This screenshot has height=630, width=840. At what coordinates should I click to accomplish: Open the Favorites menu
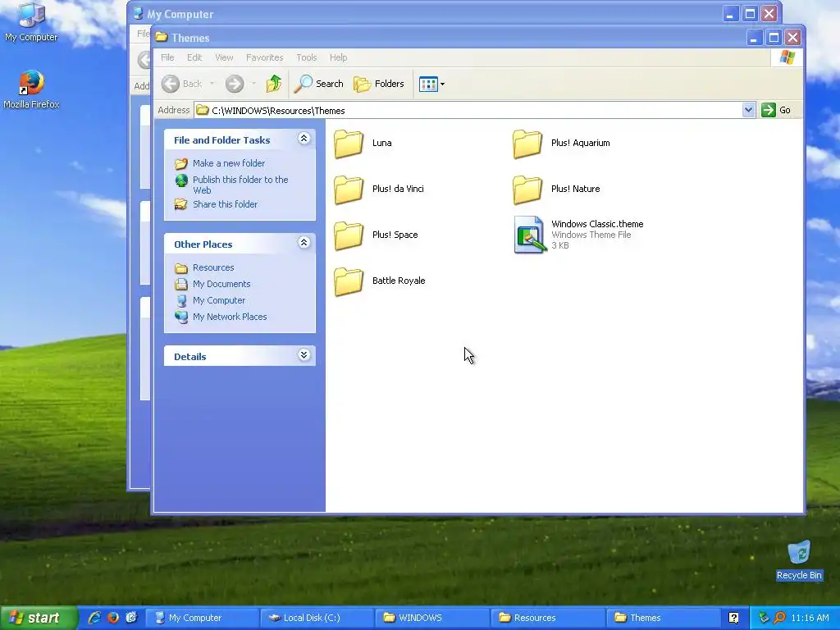[265, 57]
